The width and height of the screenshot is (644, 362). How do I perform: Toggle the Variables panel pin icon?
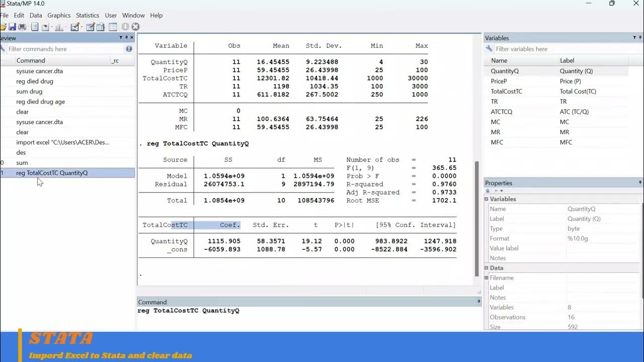click(640, 38)
